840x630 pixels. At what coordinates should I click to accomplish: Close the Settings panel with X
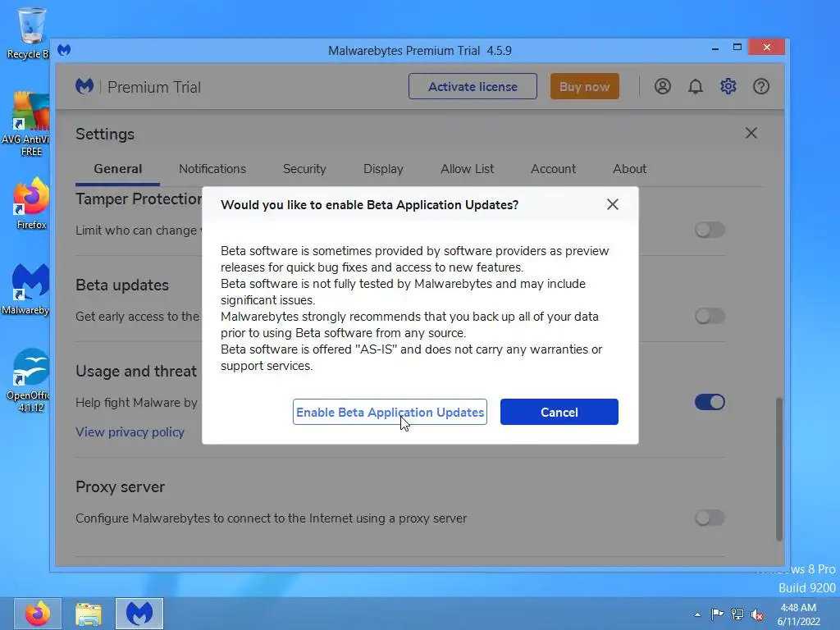point(751,133)
